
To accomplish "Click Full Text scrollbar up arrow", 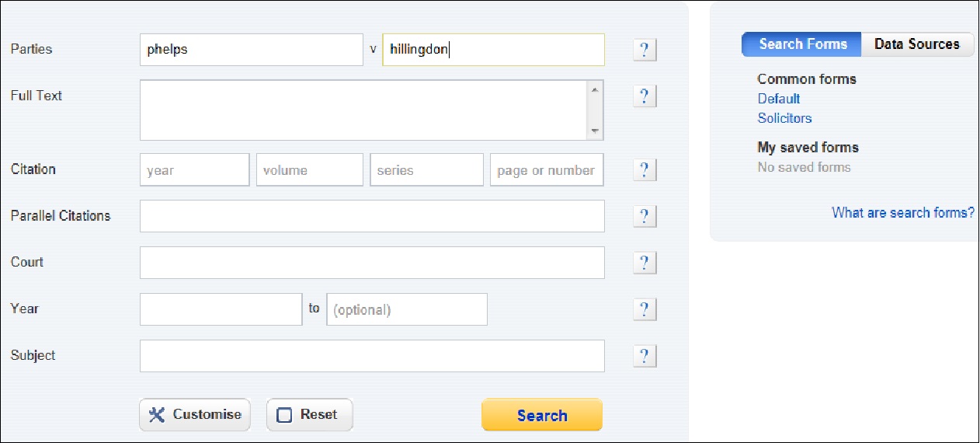I will point(595,89).
